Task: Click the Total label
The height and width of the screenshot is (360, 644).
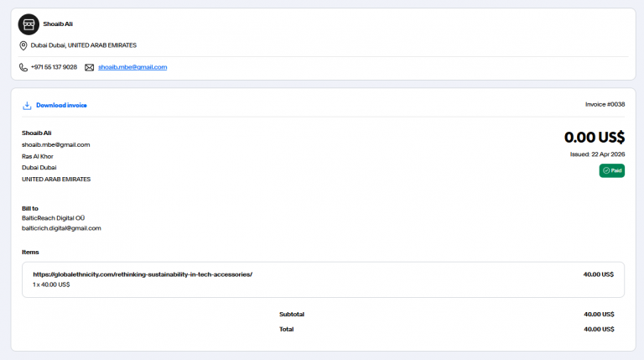Action: [x=286, y=329]
